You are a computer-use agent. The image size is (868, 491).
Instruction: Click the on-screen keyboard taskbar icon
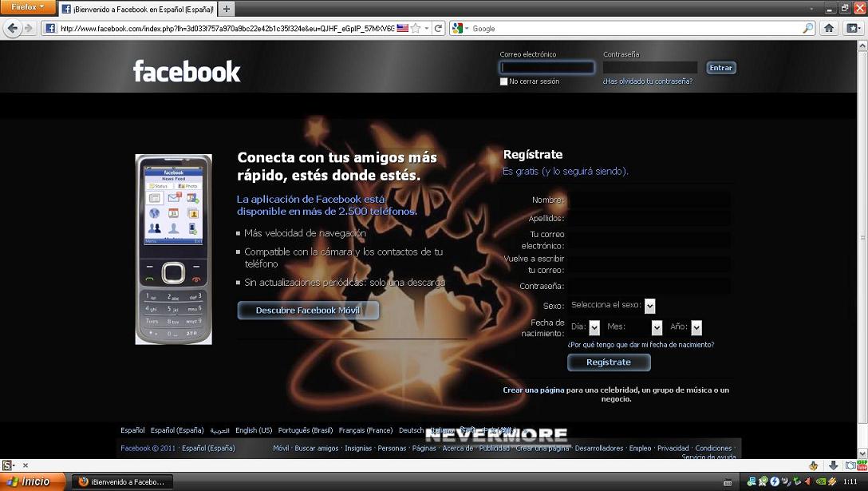728,483
